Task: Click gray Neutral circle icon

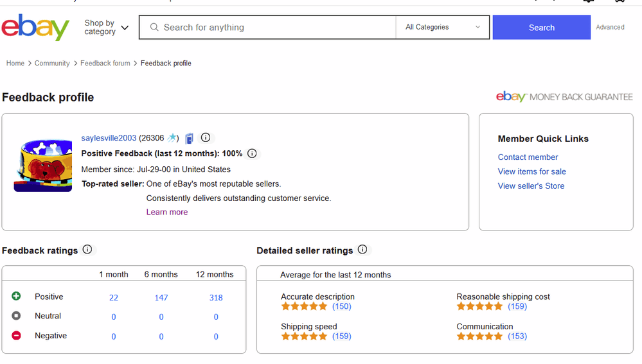Action: 16,316
